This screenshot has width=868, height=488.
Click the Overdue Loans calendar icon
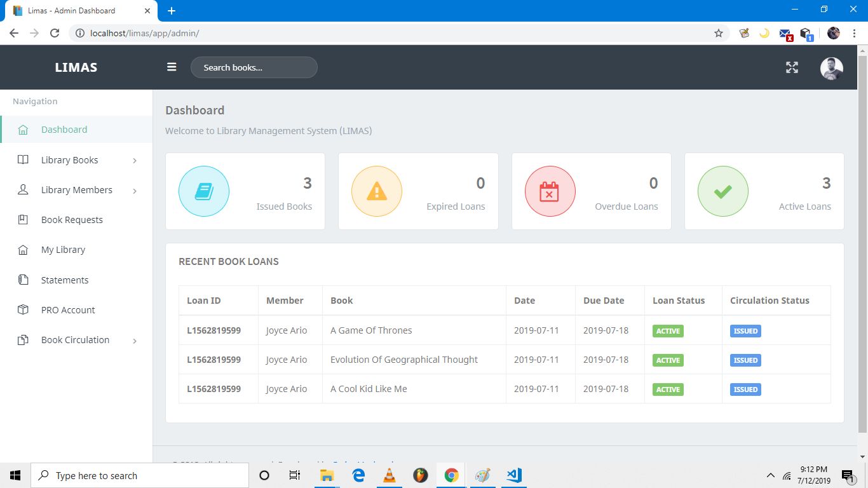[550, 191]
